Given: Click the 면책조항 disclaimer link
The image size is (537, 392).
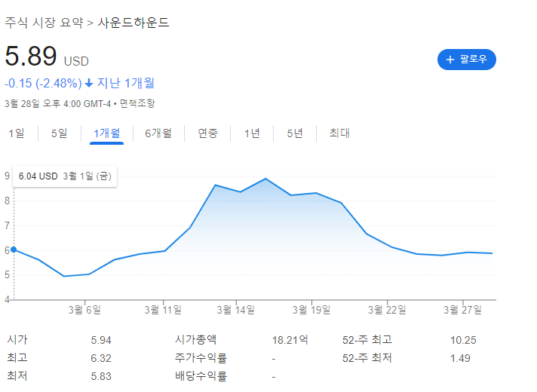Looking at the screenshot, I should click(x=137, y=103).
